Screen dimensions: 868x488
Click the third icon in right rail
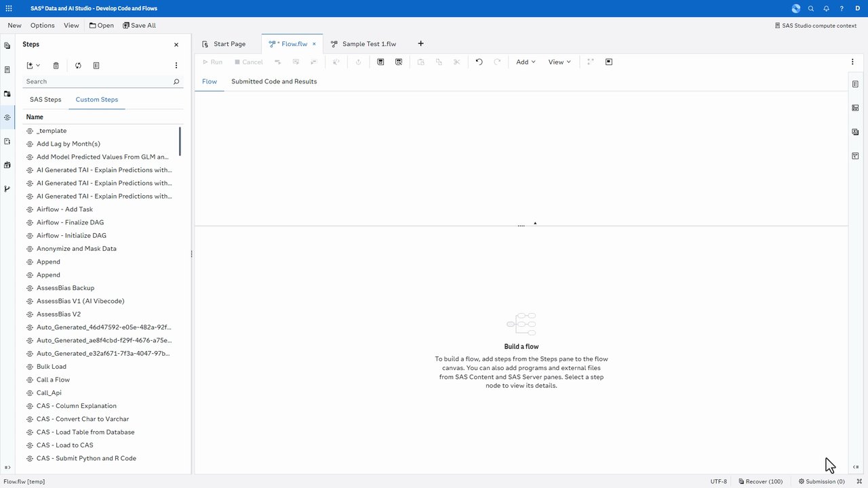pyautogui.click(x=855, y=132)
